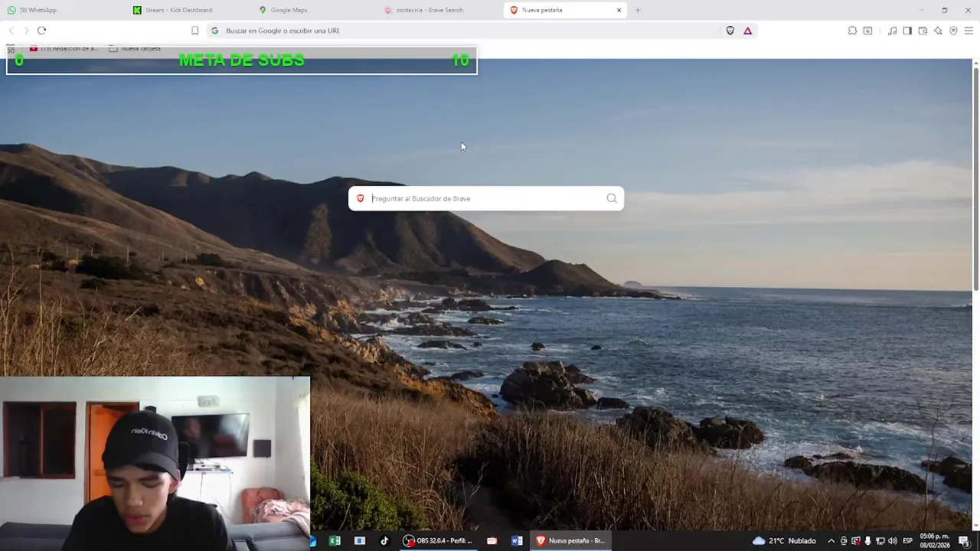Click the browser back arrow
The height and width of the screenshot is (551, 980).
point(11,31)
